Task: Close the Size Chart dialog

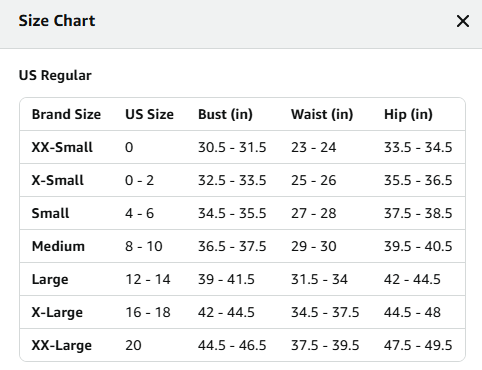Action: point(463,21)
